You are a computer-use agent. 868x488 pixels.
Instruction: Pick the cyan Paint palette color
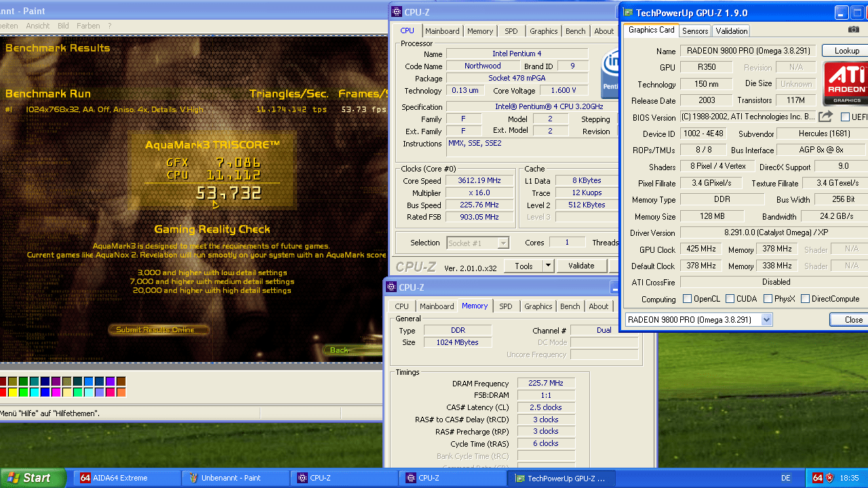coord(35,392)
